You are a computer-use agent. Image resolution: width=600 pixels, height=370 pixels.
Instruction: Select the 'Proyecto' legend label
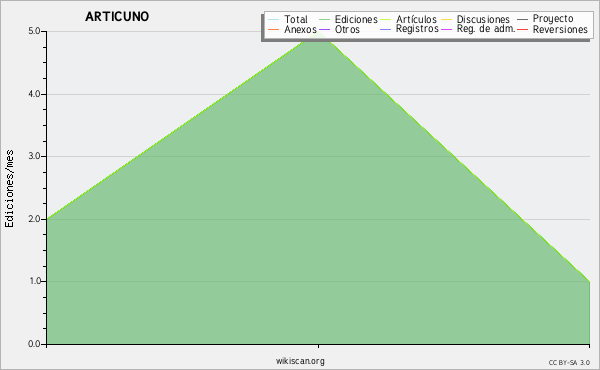[x=553, y=19]
